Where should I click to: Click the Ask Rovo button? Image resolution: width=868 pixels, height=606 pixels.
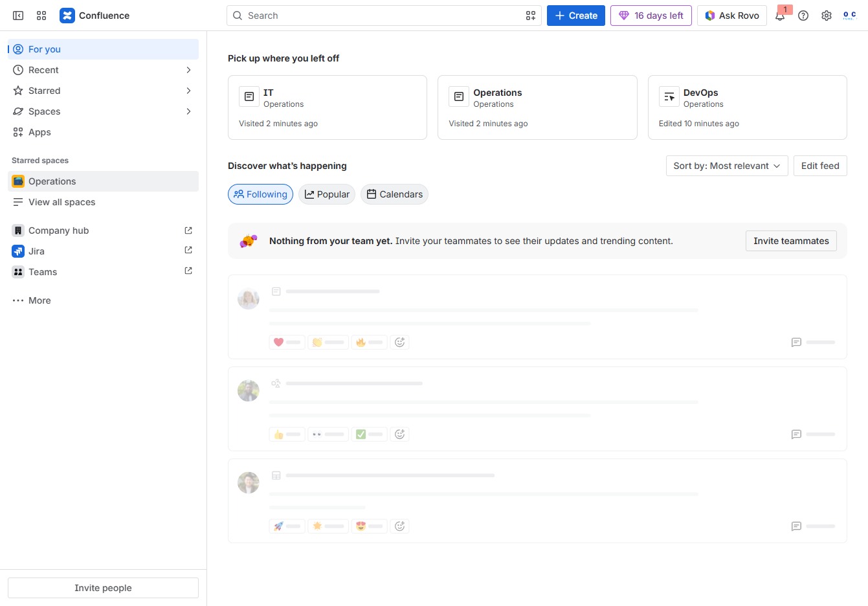point(732,16)
